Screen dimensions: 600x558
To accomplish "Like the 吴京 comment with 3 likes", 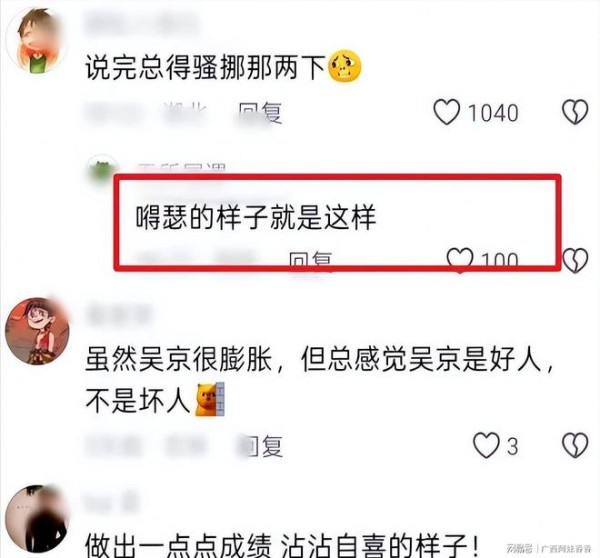I will point(486,445).
